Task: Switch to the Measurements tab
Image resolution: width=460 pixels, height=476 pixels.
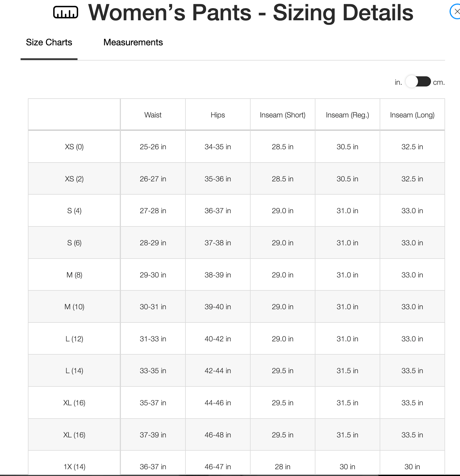Action: click(133, 42)
